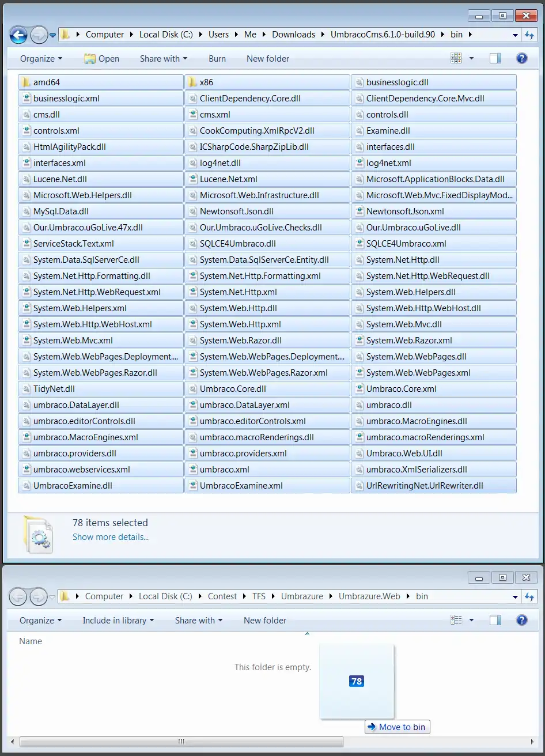Open Organize menu in the Umbrazure.Web window
This screenshot has width=545, height=756.
[x=40, y=620]
